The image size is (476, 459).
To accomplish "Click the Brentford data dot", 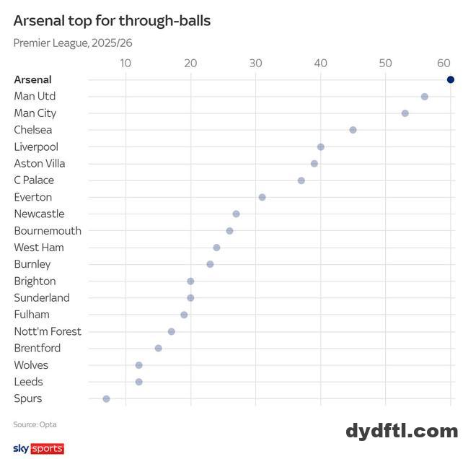I will (x=158, y=348).
